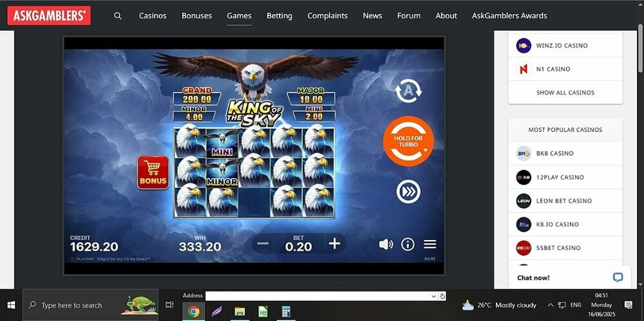This screenshot has height=321, width=644.
Task: Click the win amount 333.20
Action: point(200,247)
